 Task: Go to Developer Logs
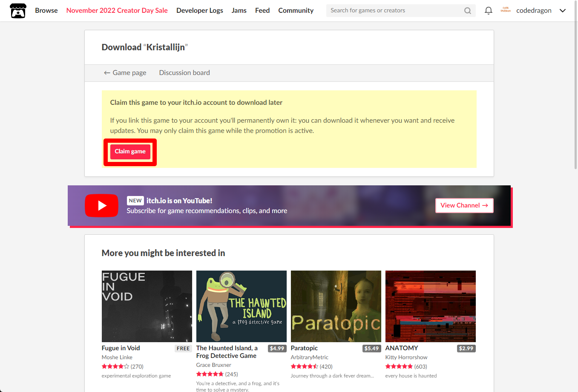(200, 10)
